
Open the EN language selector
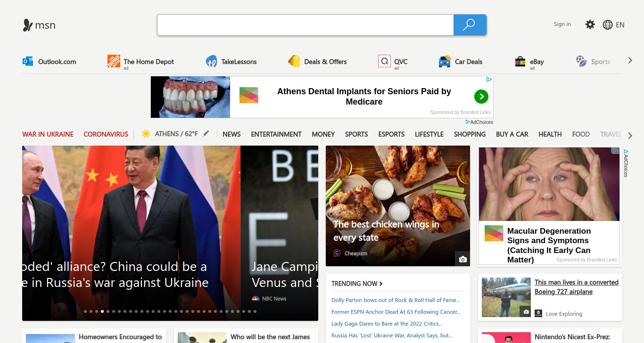click(620, 25)
